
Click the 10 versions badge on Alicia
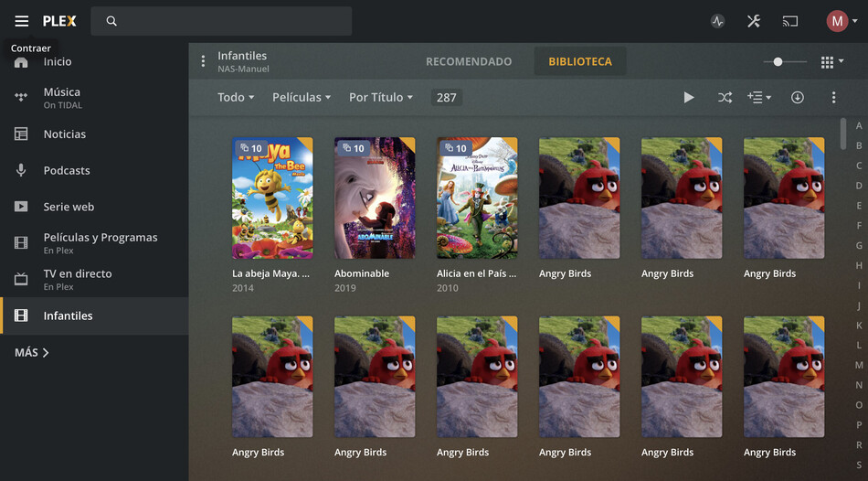456,148
